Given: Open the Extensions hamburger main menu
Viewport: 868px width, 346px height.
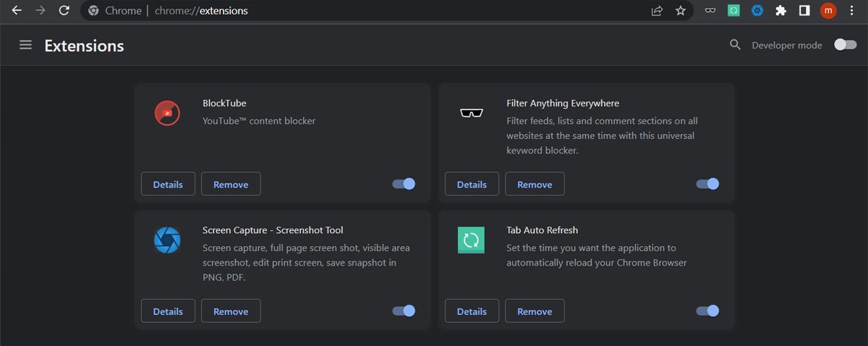Looking at the screenshot, I should [x=25, y=45].
